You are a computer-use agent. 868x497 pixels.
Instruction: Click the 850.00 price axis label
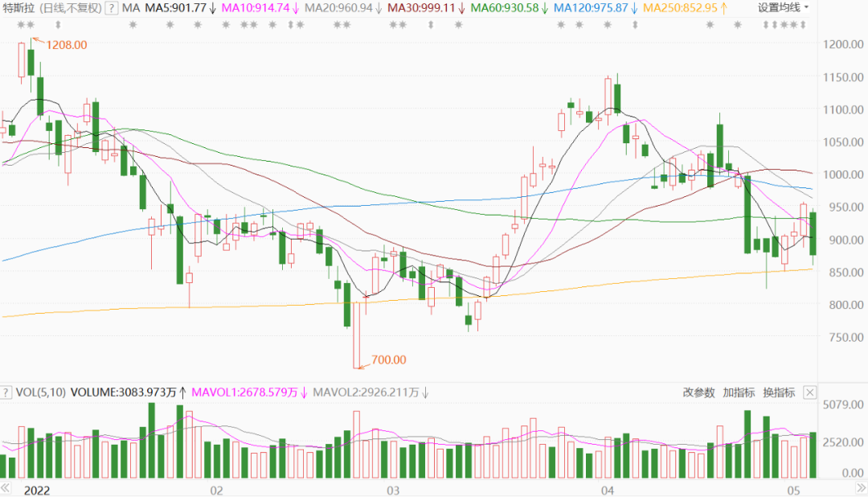click(846, 273)
